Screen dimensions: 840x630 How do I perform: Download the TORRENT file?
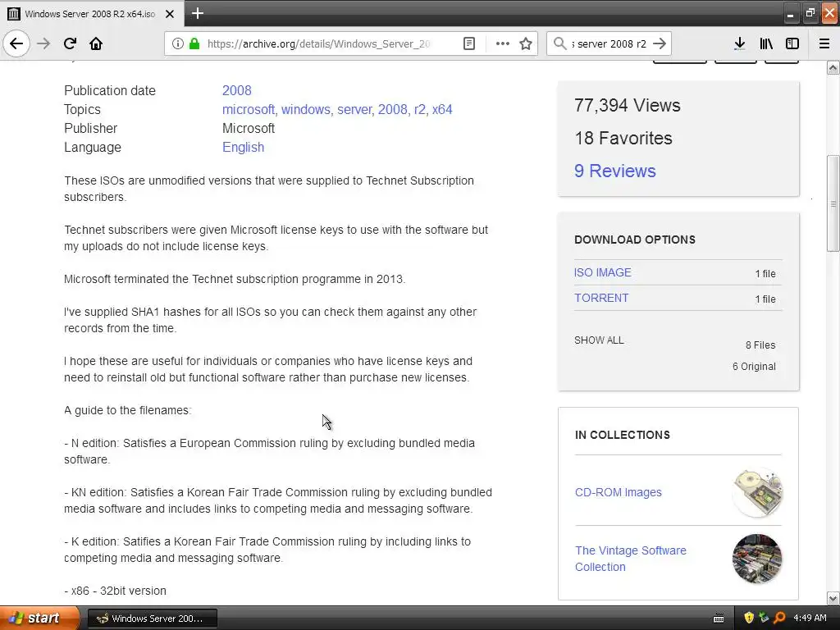pyautogui.click(x=601, y=298)
